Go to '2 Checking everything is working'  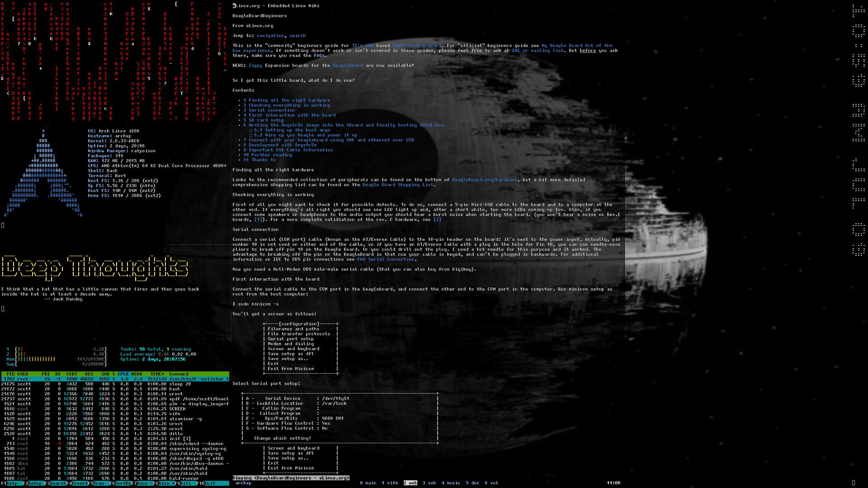[287, 105]
